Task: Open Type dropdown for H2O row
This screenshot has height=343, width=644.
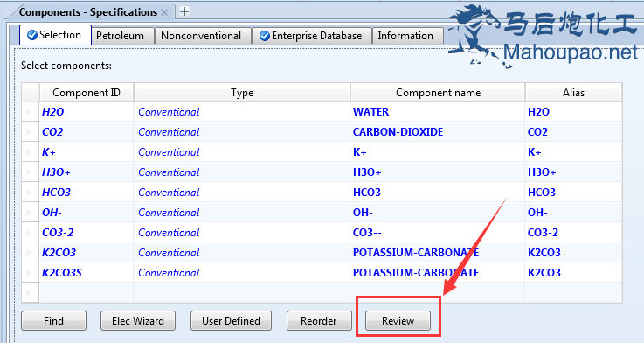Action: (x=242, y=111)
